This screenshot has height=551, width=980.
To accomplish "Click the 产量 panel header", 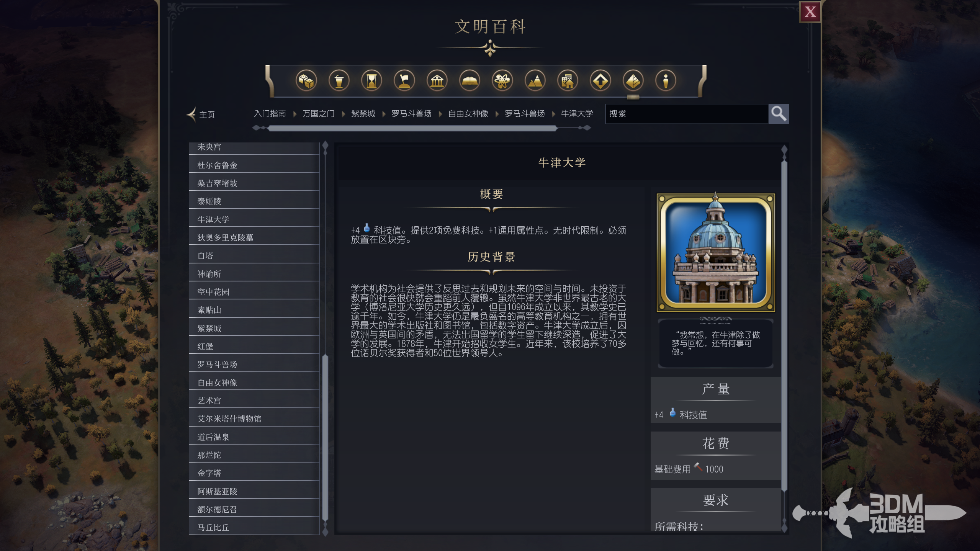I will point(715,389).
